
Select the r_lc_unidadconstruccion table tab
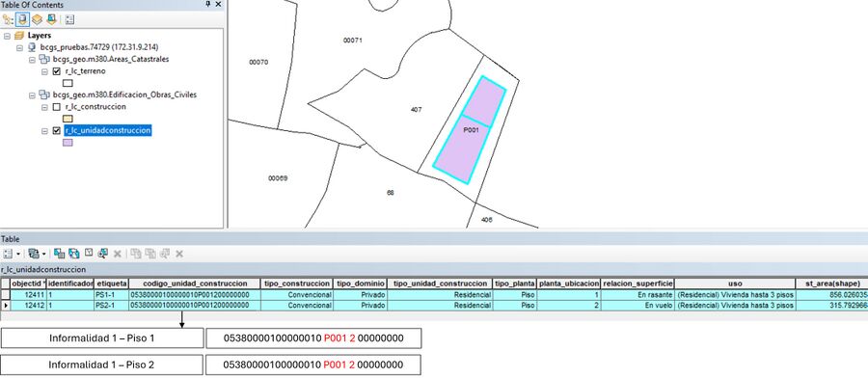tap(43, 270)
